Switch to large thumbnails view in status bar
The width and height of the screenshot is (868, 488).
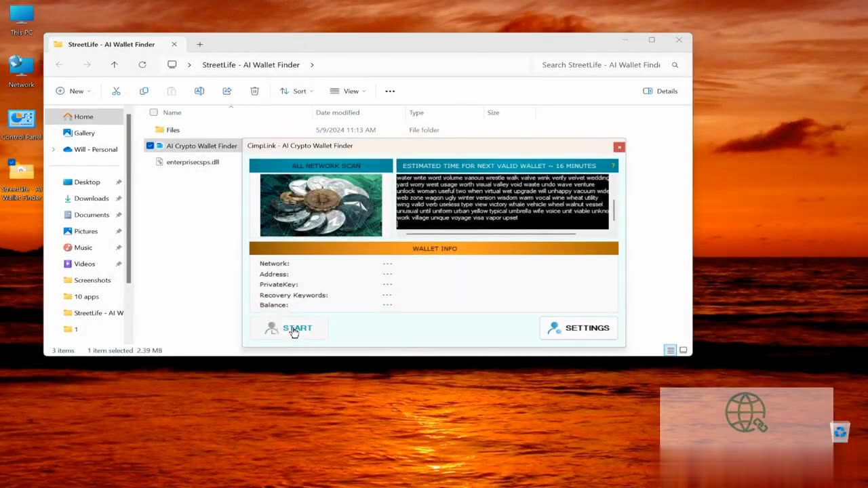click(x=684, y=350)
